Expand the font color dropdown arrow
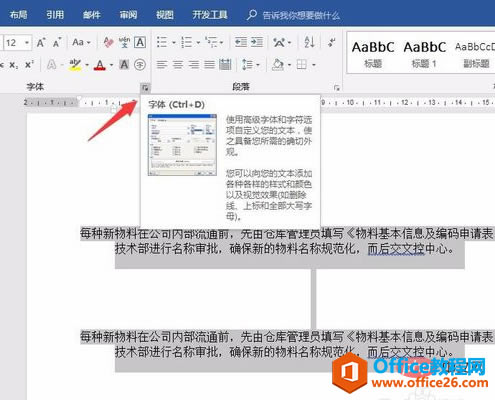495x400 pixels. click(111, 65)
